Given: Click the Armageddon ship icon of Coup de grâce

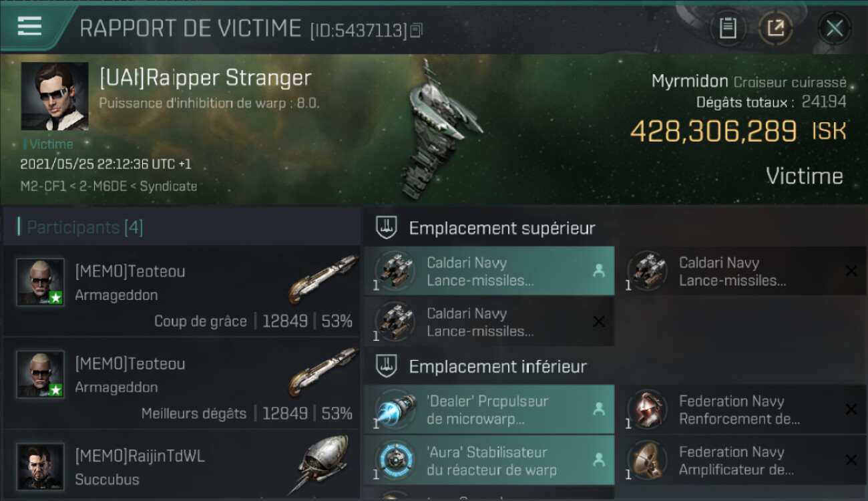Looking at the screenshot, I should [324, 279].
